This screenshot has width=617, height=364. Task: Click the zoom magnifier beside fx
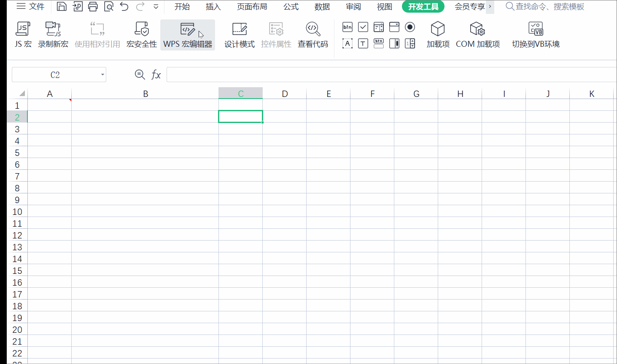[x=140, y=75]
